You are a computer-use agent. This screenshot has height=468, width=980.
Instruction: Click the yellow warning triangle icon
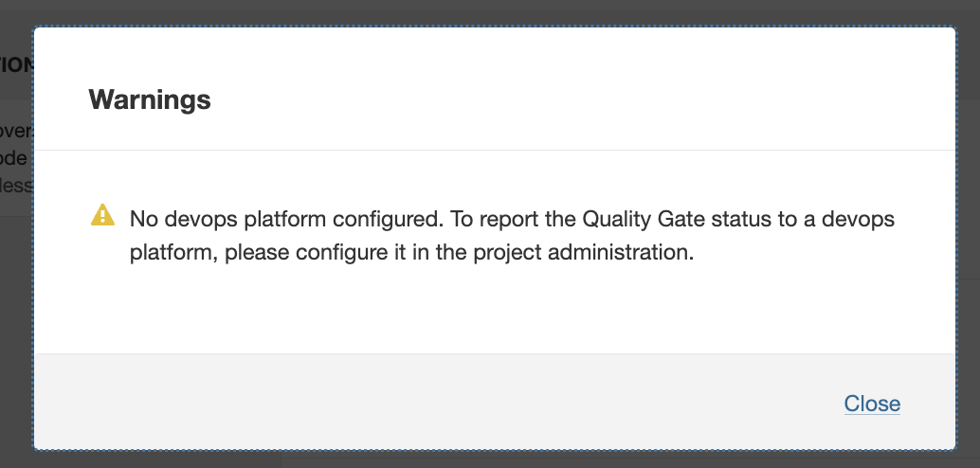tap(102, 216)
